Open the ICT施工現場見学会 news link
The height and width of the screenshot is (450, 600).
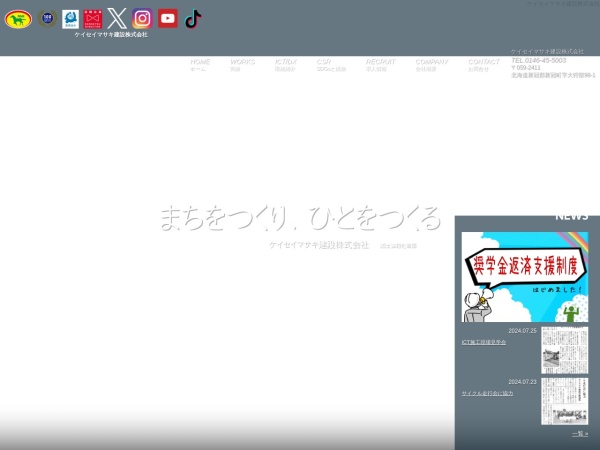tap(484, 342)
